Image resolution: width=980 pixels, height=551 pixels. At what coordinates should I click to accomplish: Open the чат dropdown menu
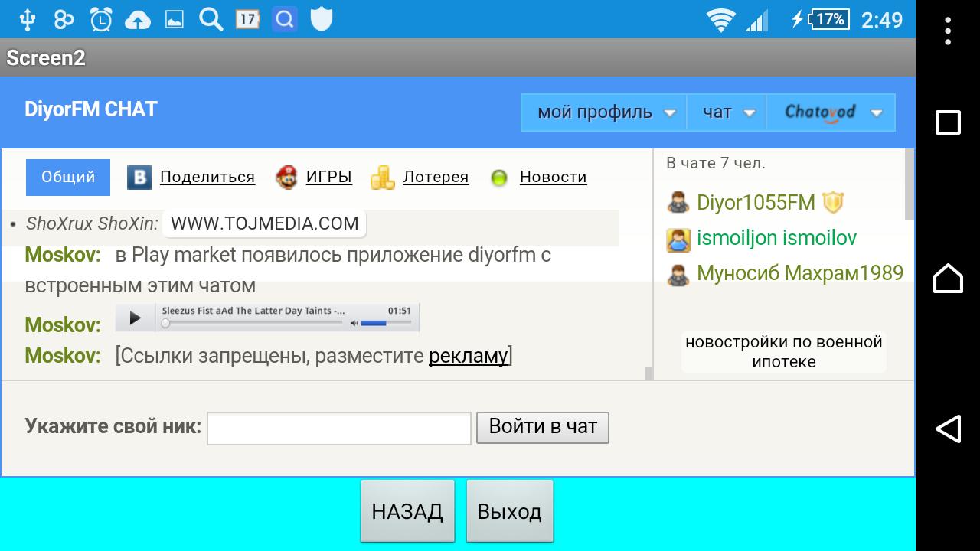tap(727, 112)
